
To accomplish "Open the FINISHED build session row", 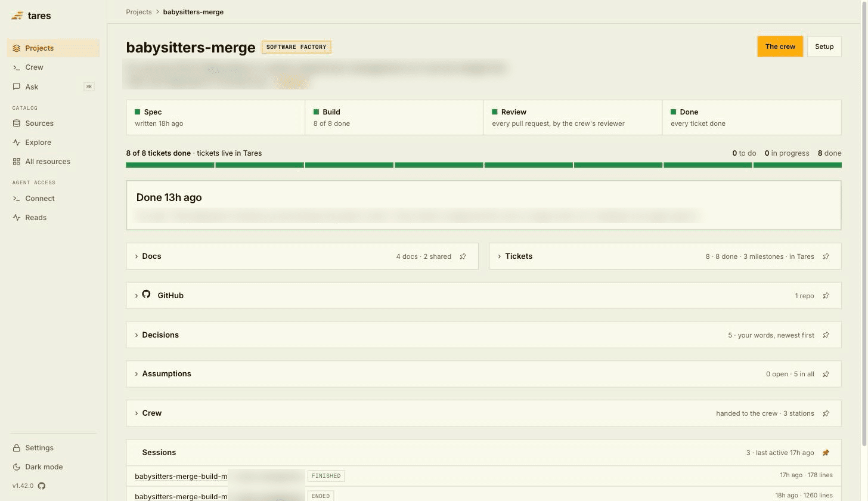I will (x=483, y=476).
